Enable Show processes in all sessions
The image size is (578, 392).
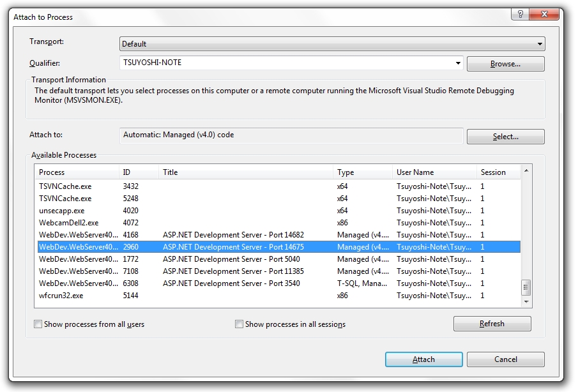238,324
